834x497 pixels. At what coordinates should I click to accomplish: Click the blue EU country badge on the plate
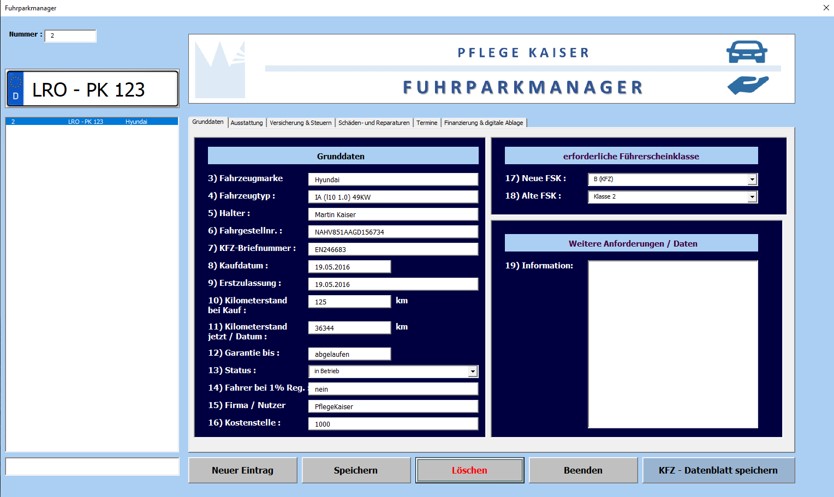15,90
